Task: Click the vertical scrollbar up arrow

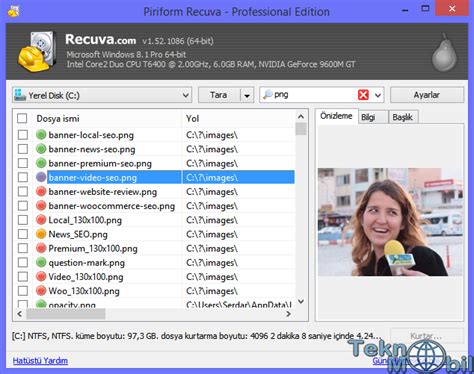Action: 301,116
